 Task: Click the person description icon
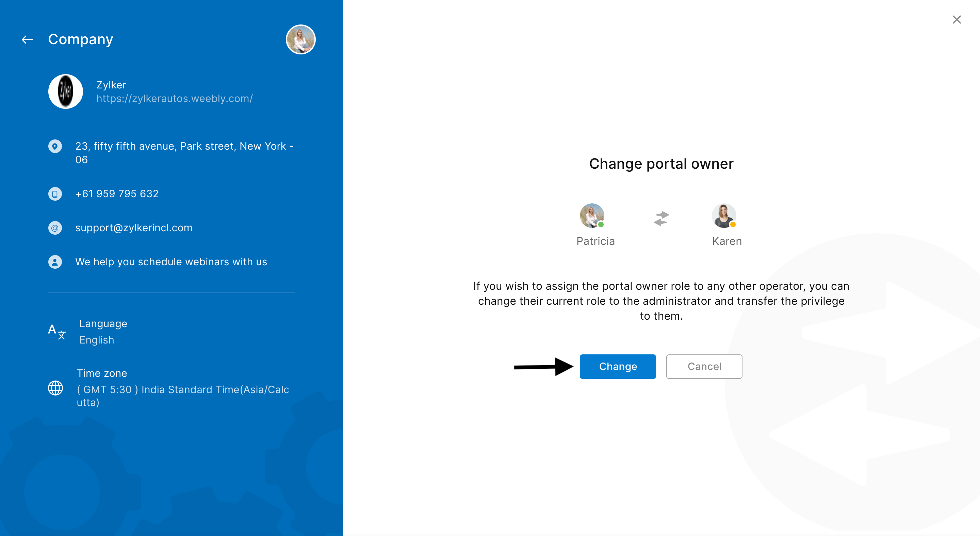55,262
